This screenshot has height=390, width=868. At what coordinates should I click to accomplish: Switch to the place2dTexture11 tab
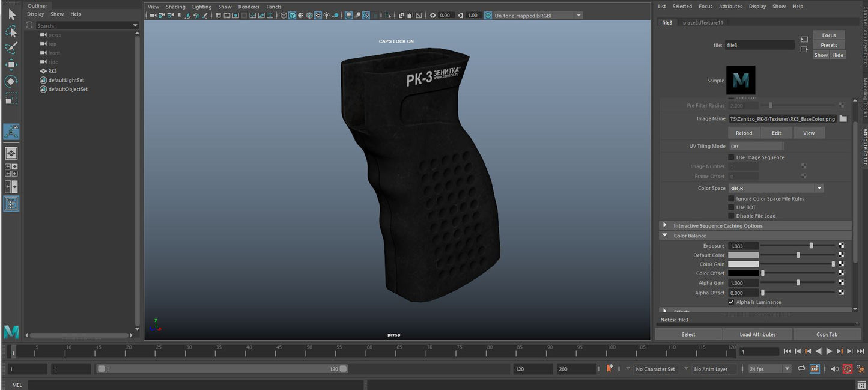[703, 22]
